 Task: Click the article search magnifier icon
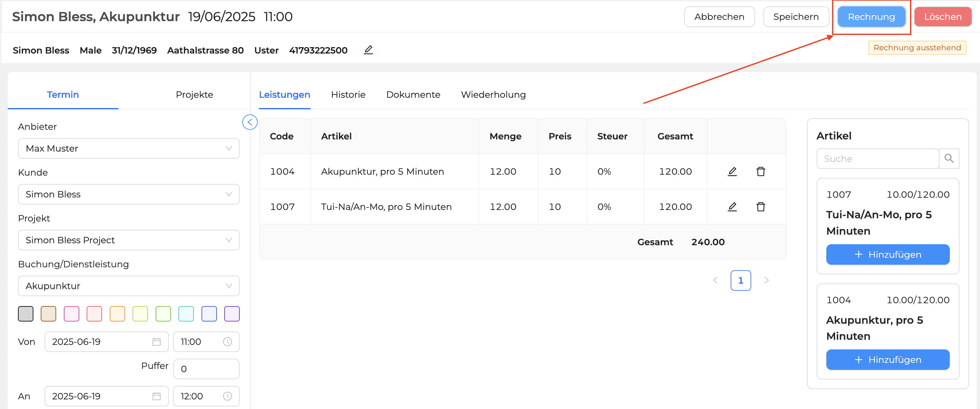coord(949,159)
